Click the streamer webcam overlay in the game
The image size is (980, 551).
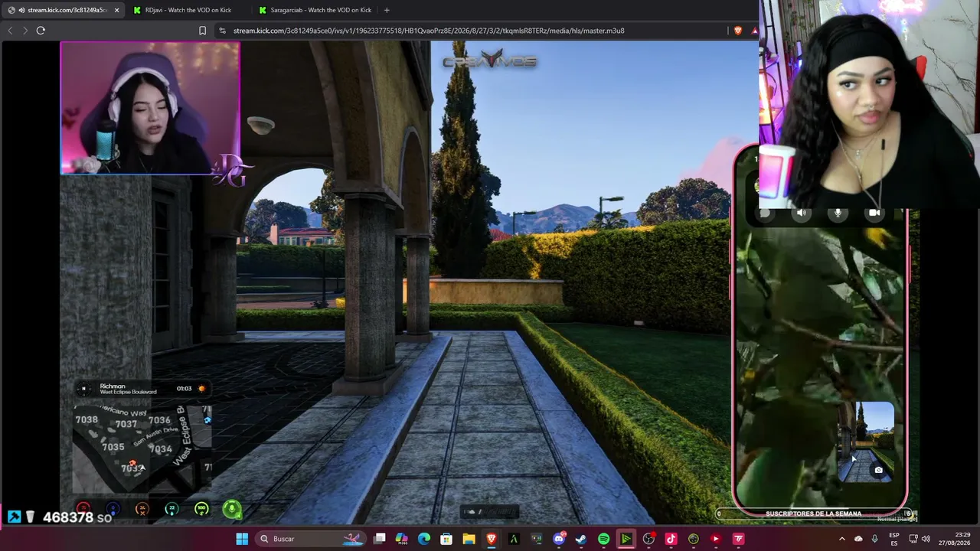tap(150, 108)
